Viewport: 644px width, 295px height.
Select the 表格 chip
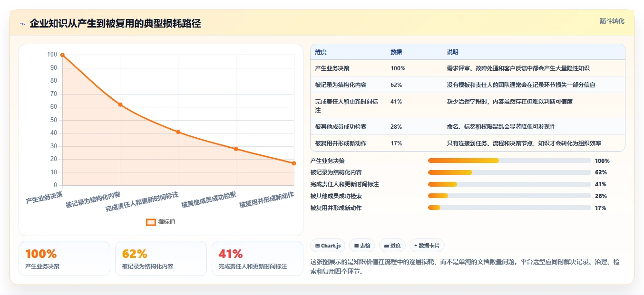(362, 246)
